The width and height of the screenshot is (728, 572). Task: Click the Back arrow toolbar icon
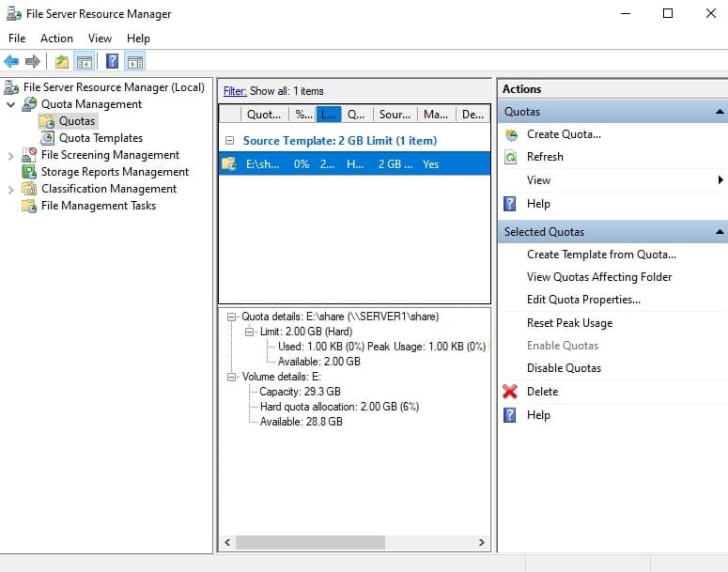coord(11,61)
